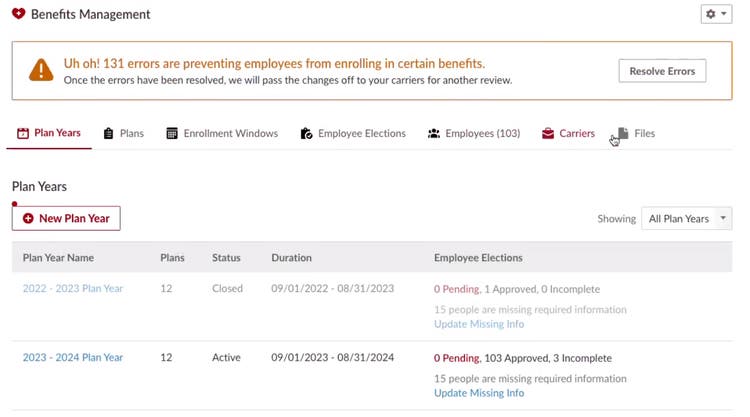Click the Carriers briefcase icon
This screenshot has width=750, height=417.
[x=548, y=133]
